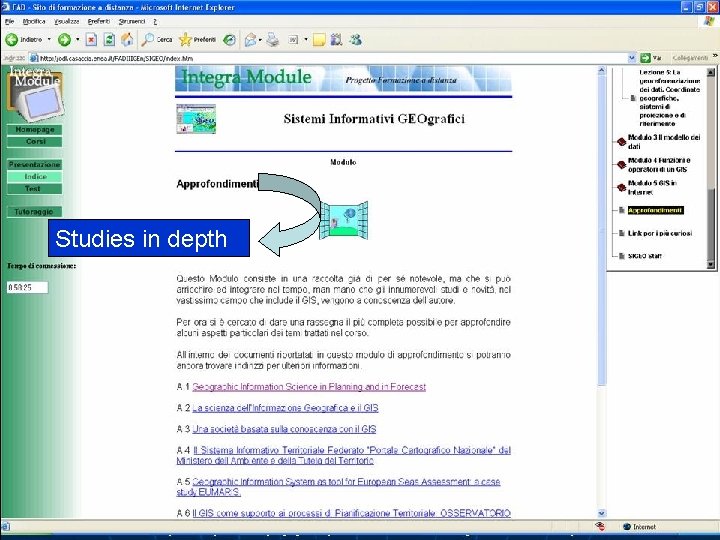Open link A.6 Il GIS come supporto

[351, 513]
